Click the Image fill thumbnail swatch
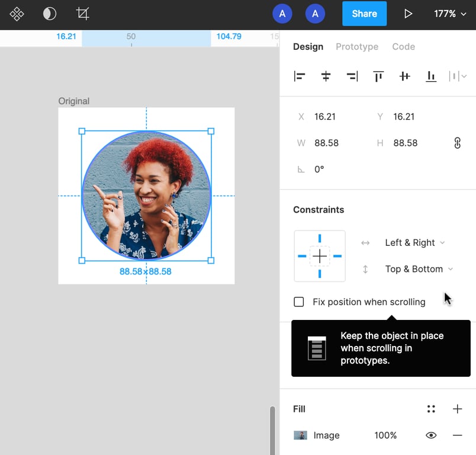The height and width of the screenshot is (455, 476). click(x=301, y=435)
